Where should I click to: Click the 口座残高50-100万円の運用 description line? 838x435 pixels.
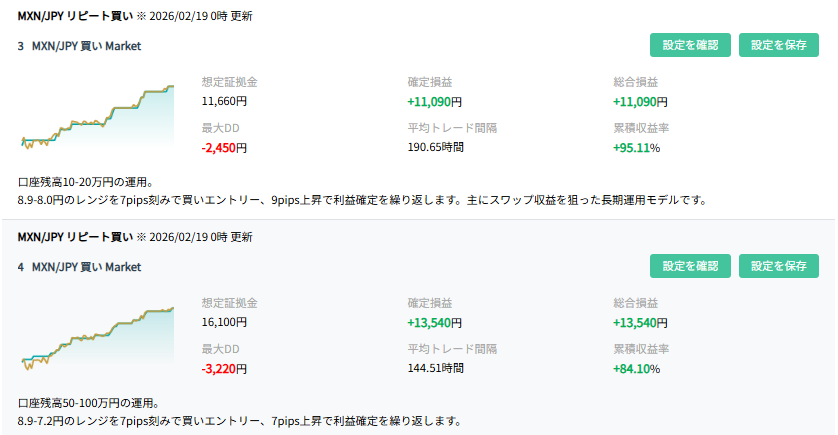pos(88,403)
